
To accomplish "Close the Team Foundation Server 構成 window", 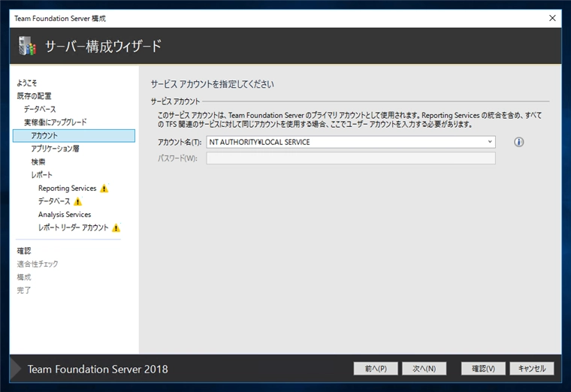I will point(552,18).
